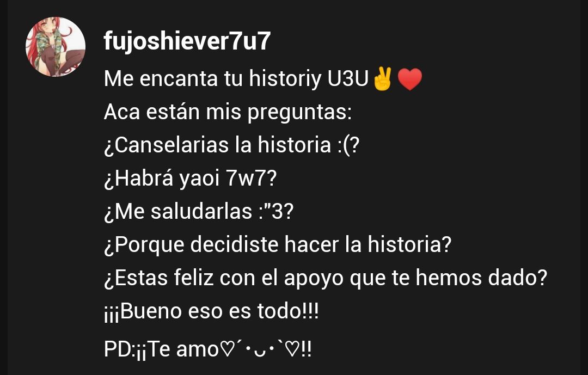The width and height of the screenshot is (588, 375).
Task: Click the question '¿Porque decidiste hacer la historia?'
Action: coord(278,244)
